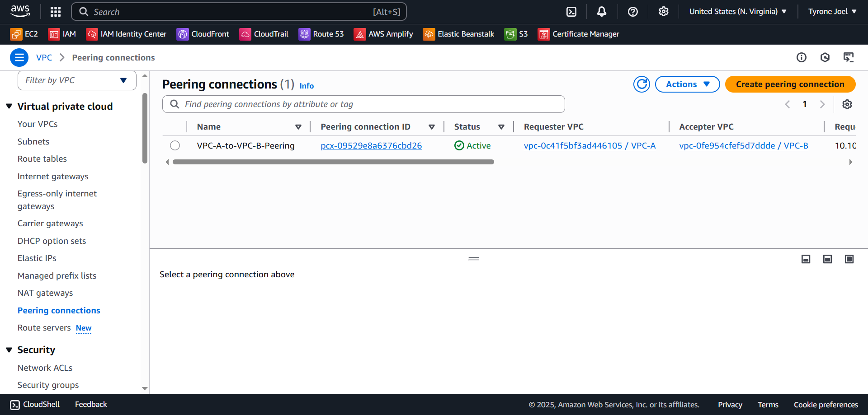The image size is (868, 415).
Task: Select Route tables in the sidebar
Action: (42, 159)
